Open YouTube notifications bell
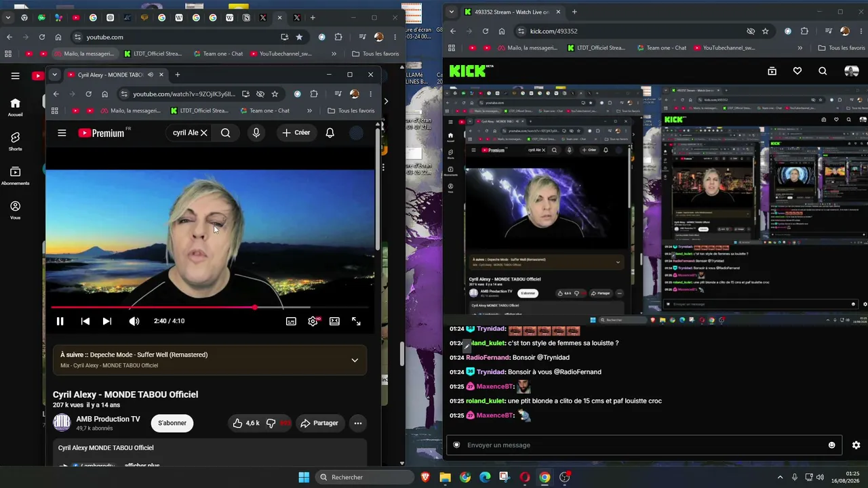This screenshot has height=488, width=868. pos(330,133)
